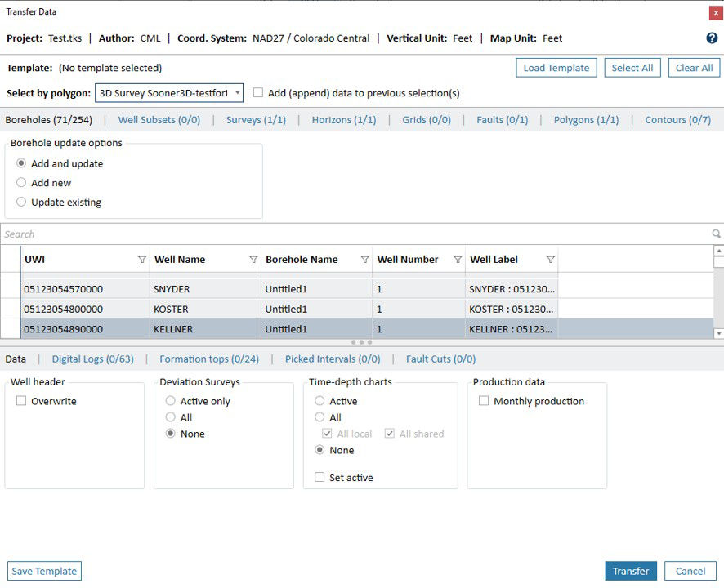Open the Well Label column filter
This screenshot has width=724, height=588.
click(550, 260)
